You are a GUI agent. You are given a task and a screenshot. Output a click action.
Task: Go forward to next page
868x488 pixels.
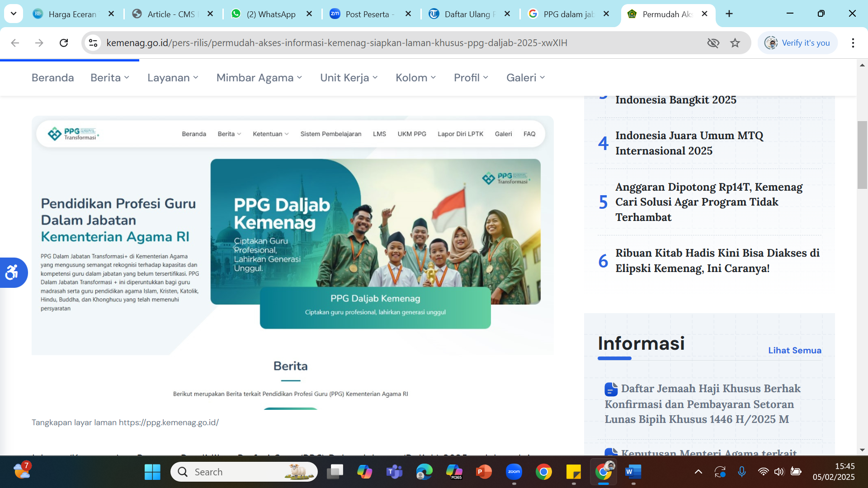click(x=39, y=43)
